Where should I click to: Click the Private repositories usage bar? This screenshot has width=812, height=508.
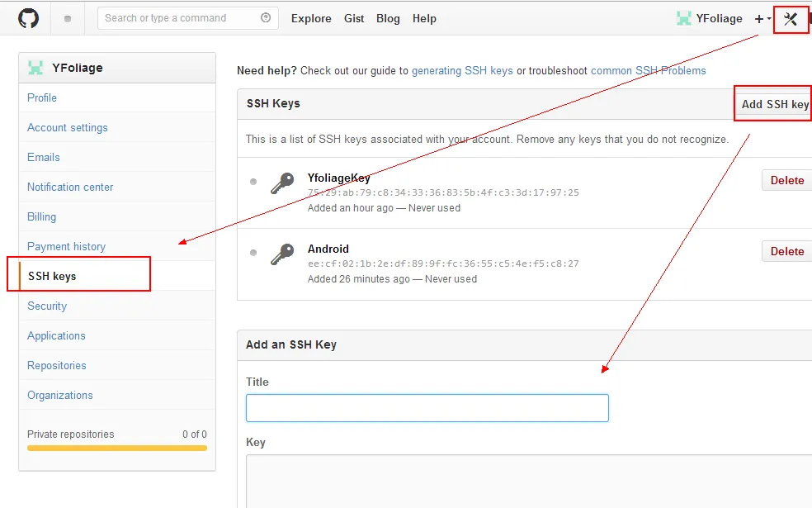click(117, 448)
